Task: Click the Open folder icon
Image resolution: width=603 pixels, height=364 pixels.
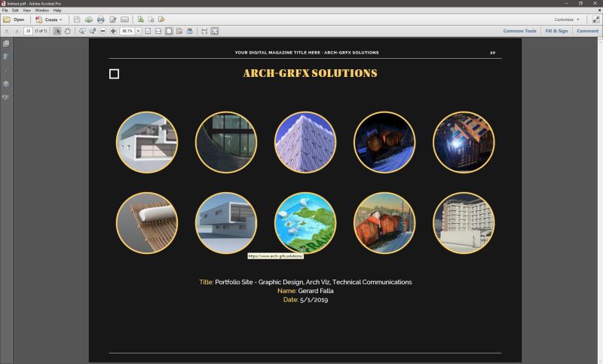Action: click(7, 20)
